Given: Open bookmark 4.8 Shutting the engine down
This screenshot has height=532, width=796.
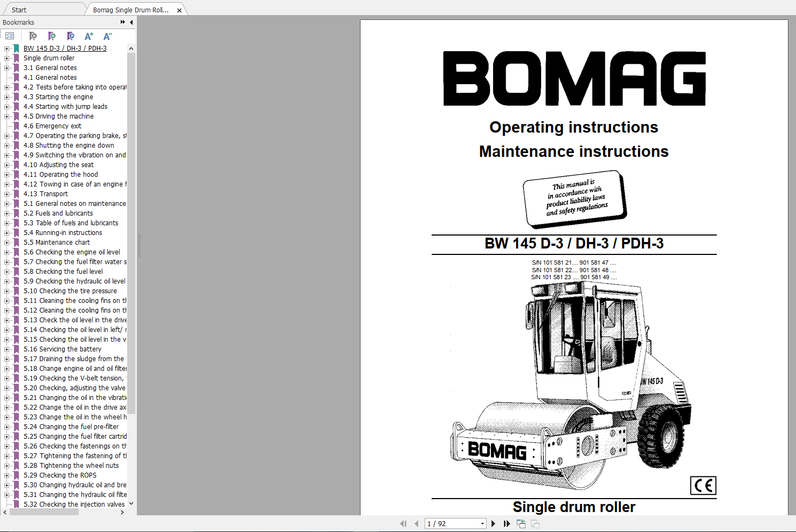Looking at the screenshot, I should click(x=68, y=146).
